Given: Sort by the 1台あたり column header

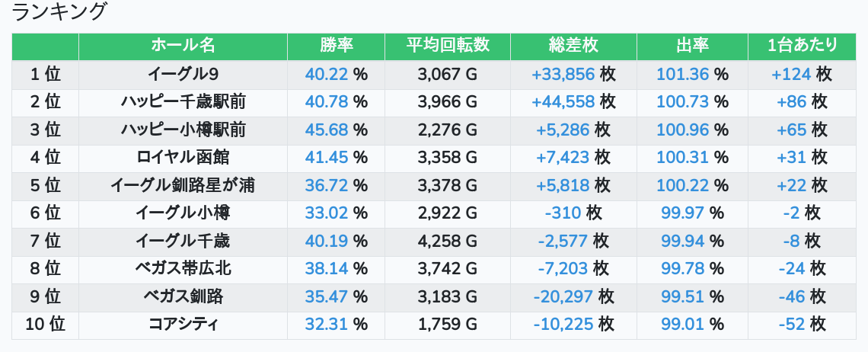Looking at the screenshot, I should click(x=803, y=46).
